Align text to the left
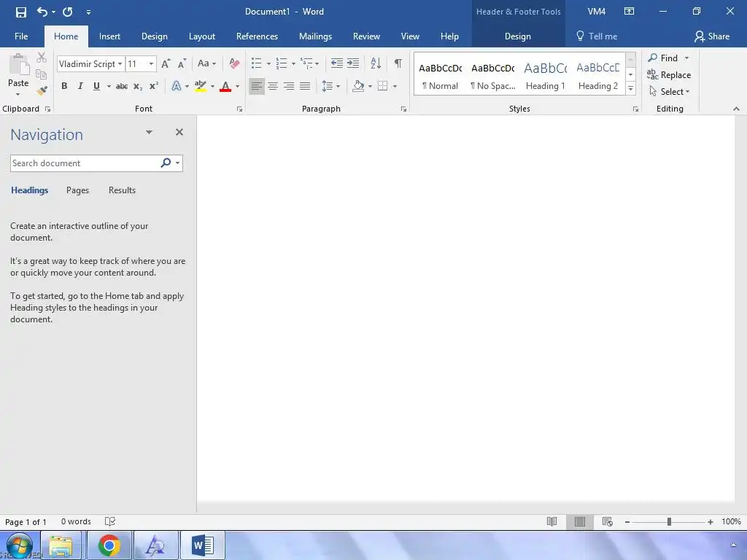The width and height of the screenshot is (747, 560). pos(257,86)
